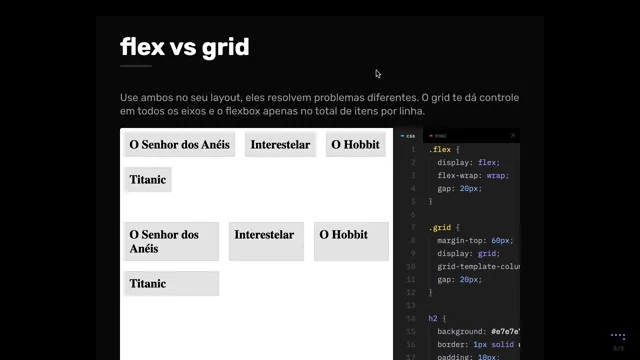Select 'O Senhor dos Anéis' grid cell
The width and height of the screenshot is (640, 360).
[x=171, y=242]
